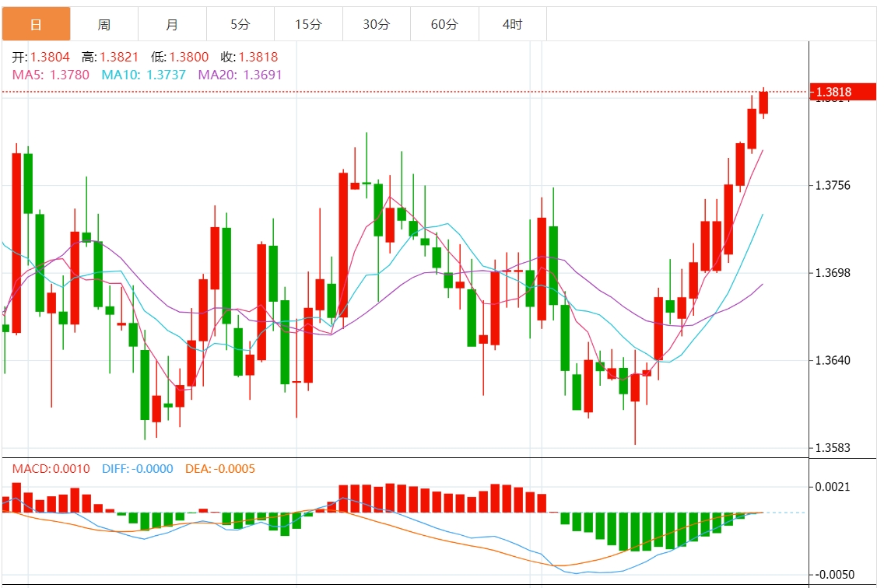Click the latest red candlestick at chart top
The width and height of the screenshot is (884, 588).
(763, 103)
